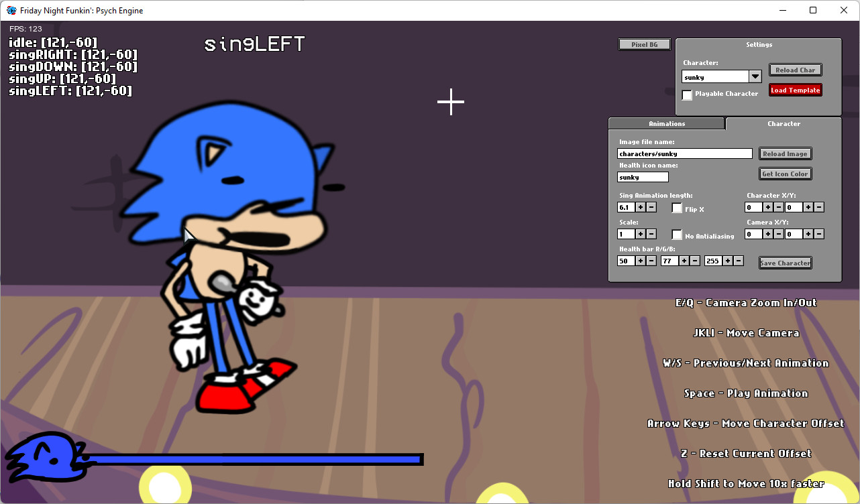Select the Character tab
860x504 pixels.
coord(784,123)
